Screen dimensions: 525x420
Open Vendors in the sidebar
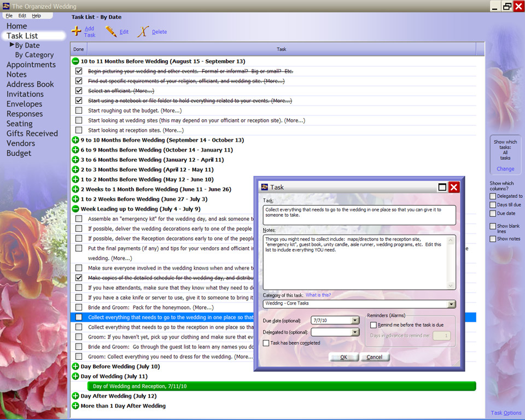pyautogui.click(x=21, y=143)
